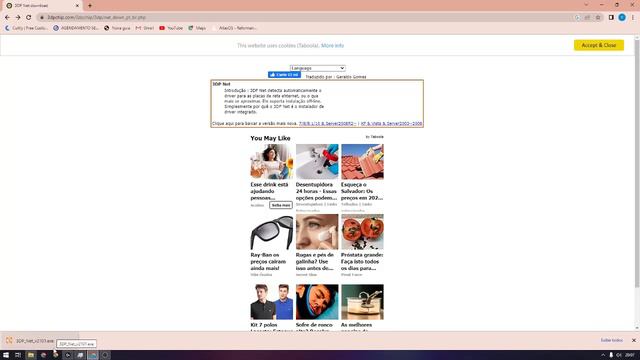
Task: Open a new tab with the plus button
Action: pyautogui.click(x=90, y=6)
